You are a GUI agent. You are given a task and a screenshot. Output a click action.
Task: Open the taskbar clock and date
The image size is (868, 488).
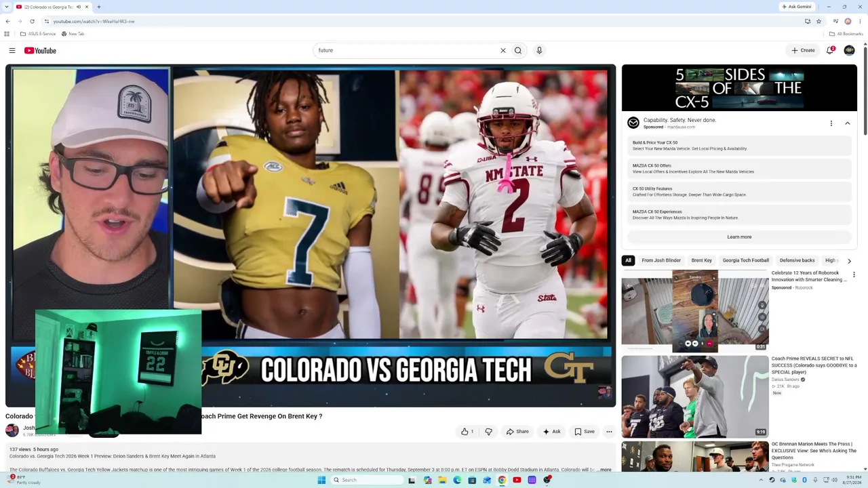click(x=853, y=480)
